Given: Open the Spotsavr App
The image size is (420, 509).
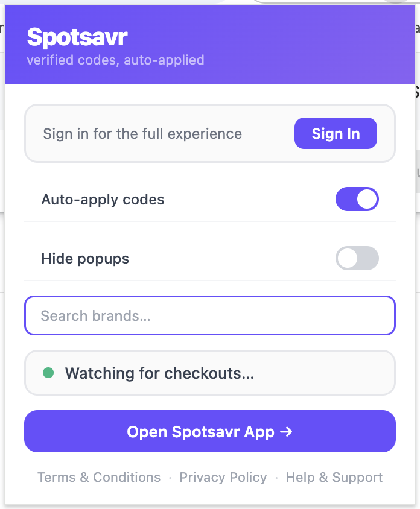Looking at the screenshot, I should (209, 431).
